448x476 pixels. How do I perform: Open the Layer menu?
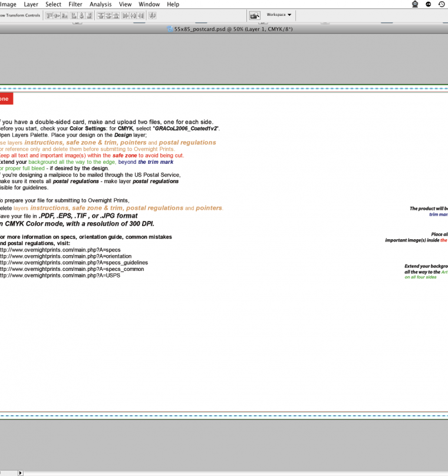tap(31, 4)
